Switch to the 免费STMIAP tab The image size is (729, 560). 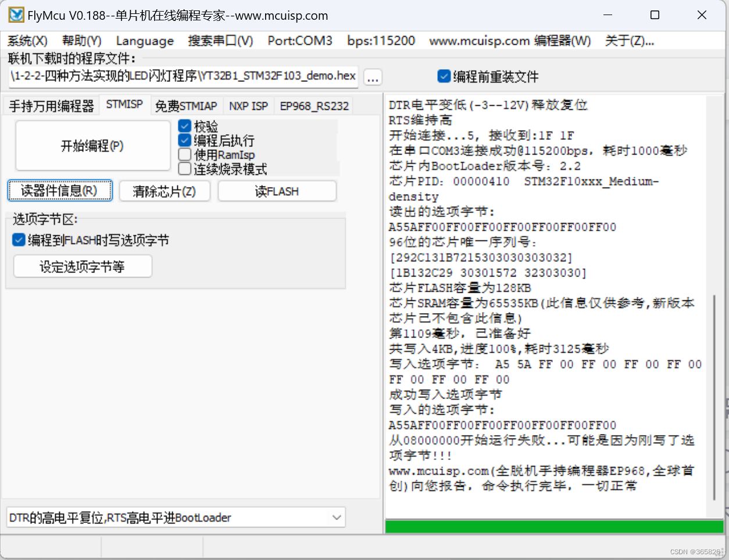pyautogui.click(x=186, y=106)
